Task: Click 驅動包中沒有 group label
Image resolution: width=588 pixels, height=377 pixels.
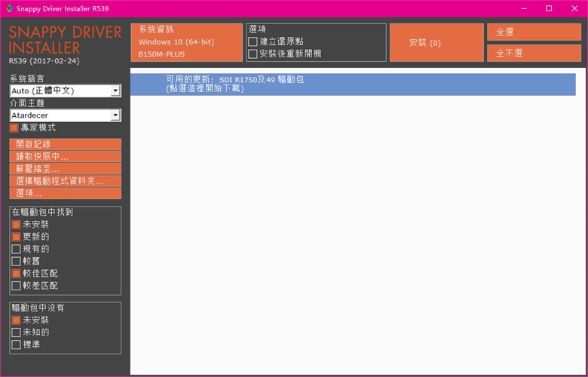Action: (x=38, y=308)
